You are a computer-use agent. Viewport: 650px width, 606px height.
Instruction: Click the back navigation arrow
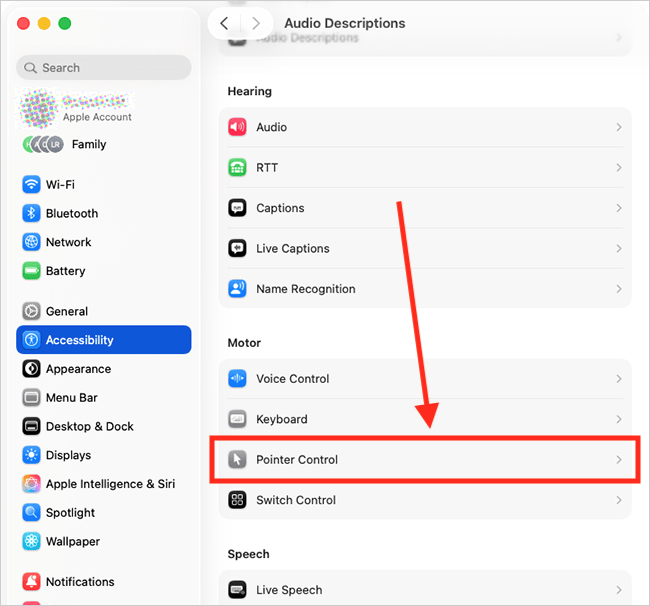click(x=224, y=23)
